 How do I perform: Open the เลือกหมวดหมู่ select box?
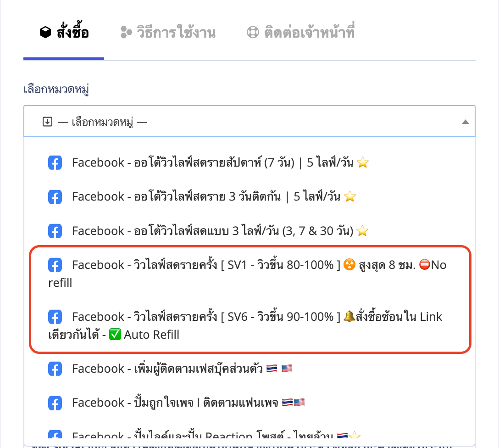tap(249, 121)
